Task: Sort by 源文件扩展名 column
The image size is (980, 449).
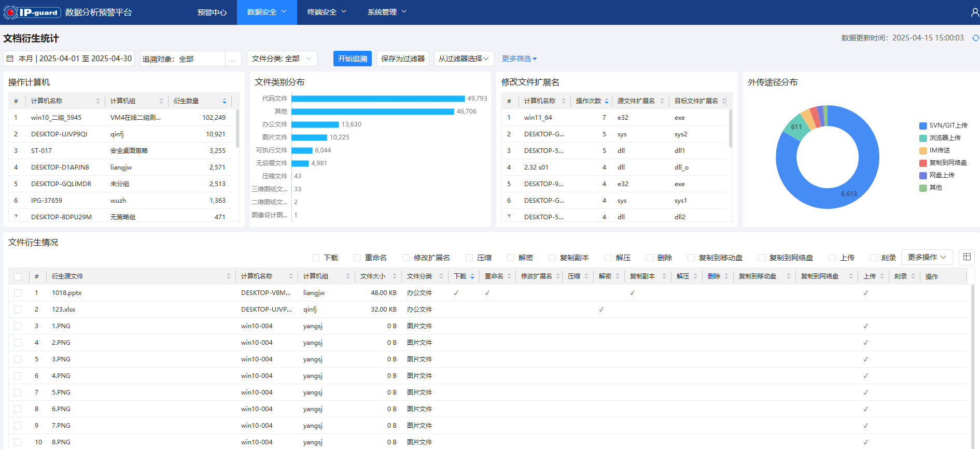Action: point(662,101)
